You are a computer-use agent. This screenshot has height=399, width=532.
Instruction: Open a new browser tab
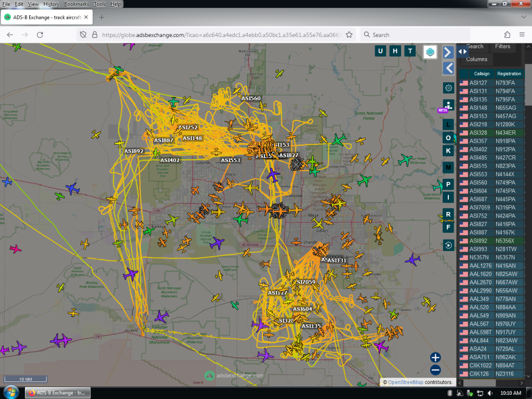[x=101, y=17]
